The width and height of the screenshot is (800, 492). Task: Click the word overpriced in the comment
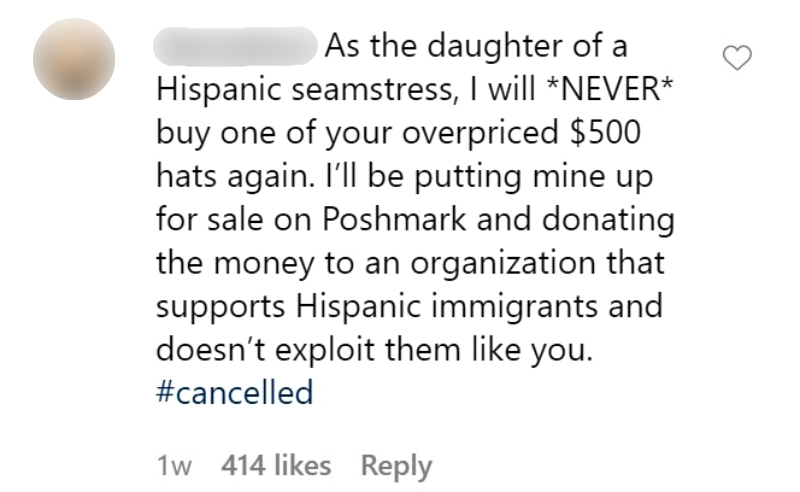pos(480,133)
